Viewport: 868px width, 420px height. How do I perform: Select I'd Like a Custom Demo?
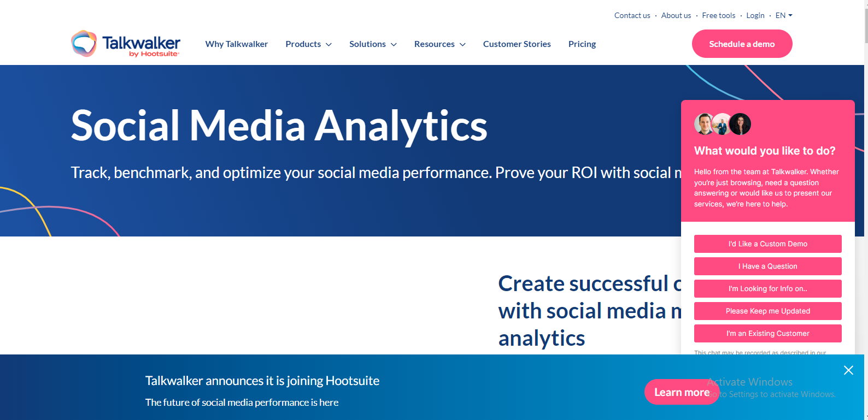767,244
